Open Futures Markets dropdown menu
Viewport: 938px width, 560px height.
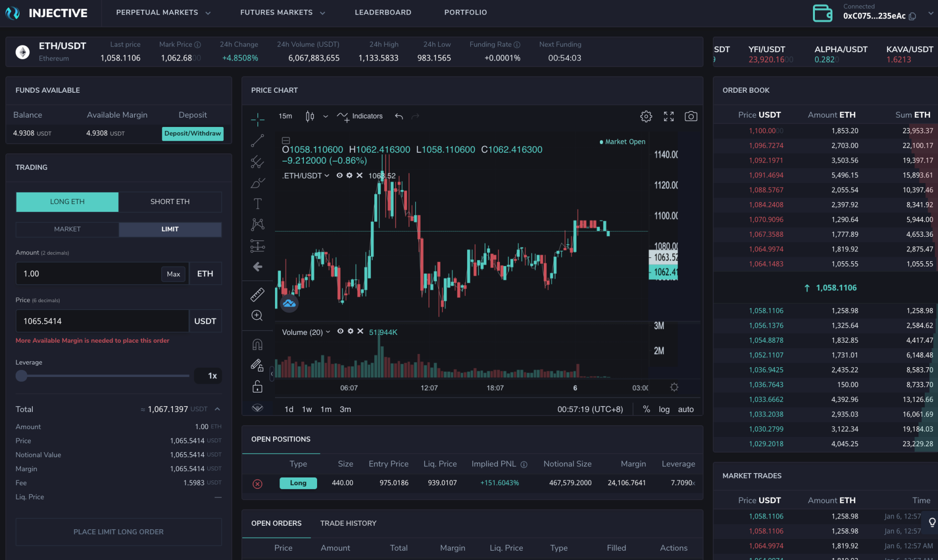pos(282,13)
